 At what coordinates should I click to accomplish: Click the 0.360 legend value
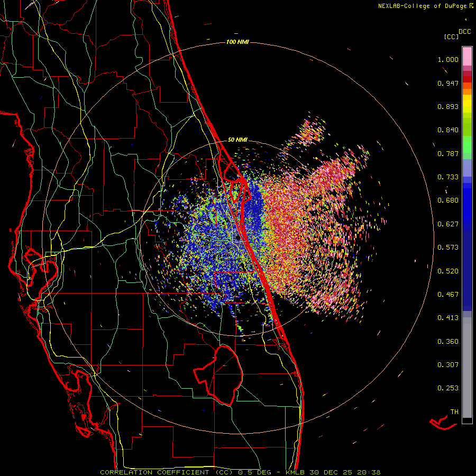448,342
